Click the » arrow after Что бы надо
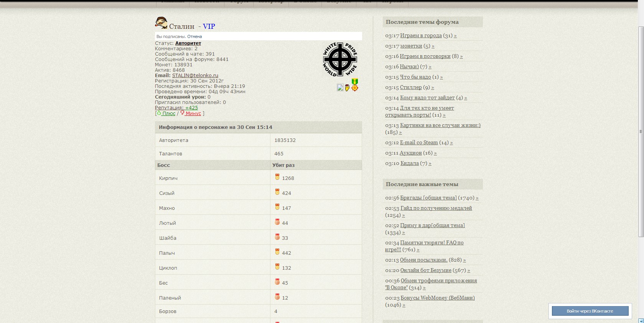 [441, 77]
